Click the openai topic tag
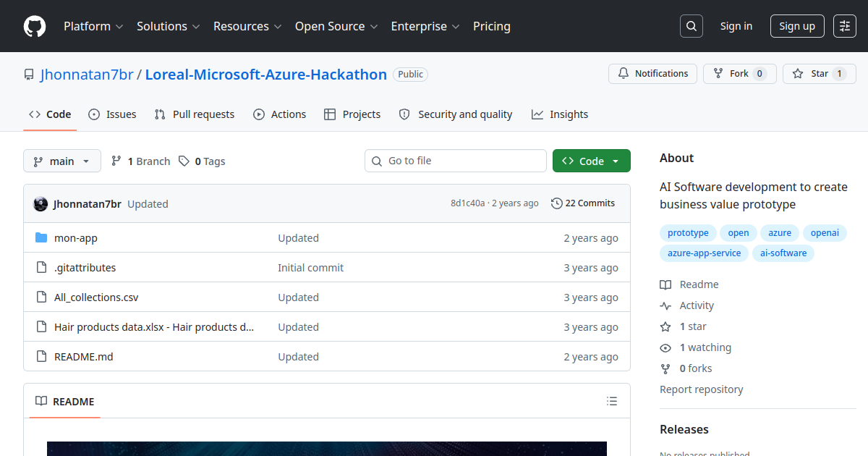868x456 pixels. pyautogui.click(x=825, y=233)
